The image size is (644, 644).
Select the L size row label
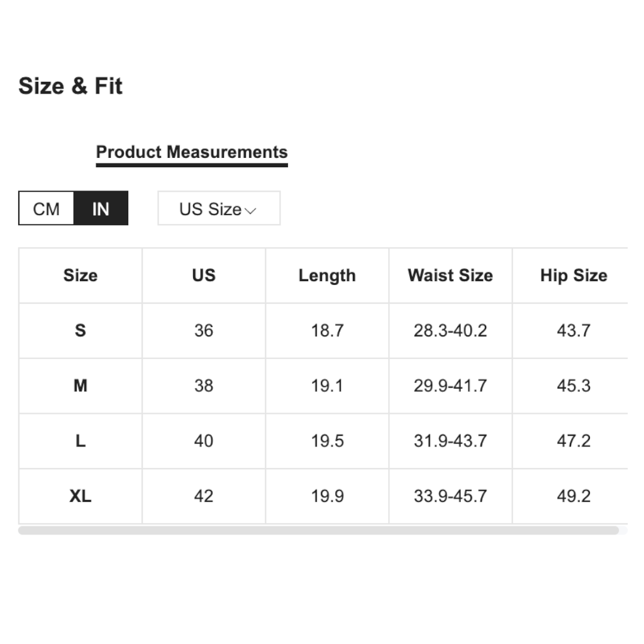tap(80, 441)
